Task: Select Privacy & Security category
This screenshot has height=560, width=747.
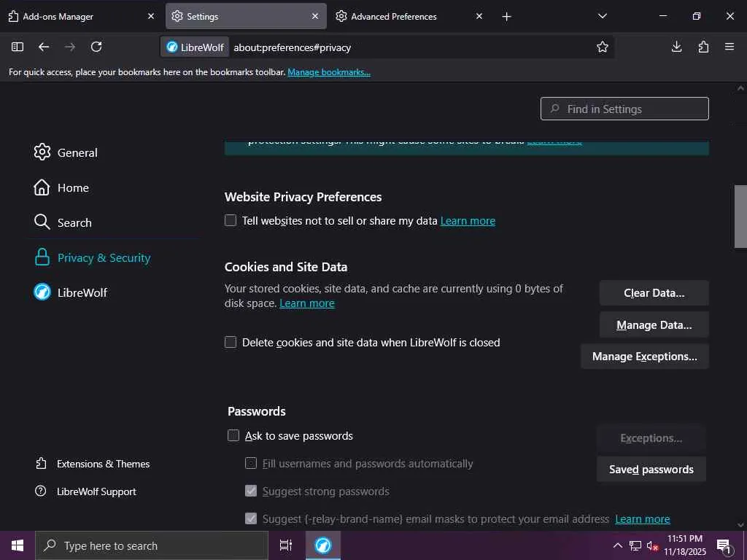Action: coord(92,257)
